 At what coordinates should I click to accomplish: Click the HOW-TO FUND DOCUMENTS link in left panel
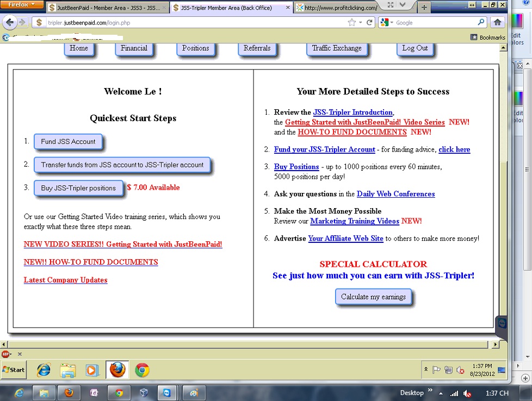[91, 262]
